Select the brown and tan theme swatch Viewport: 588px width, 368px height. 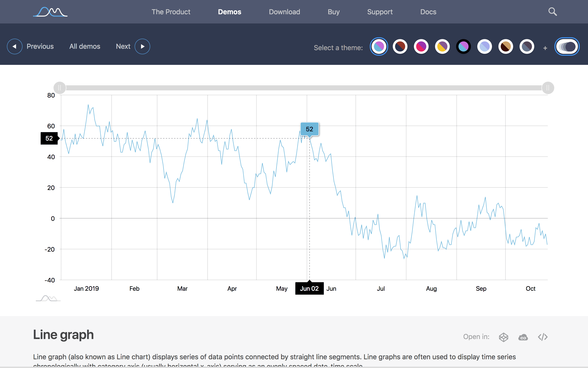point(506,46)
